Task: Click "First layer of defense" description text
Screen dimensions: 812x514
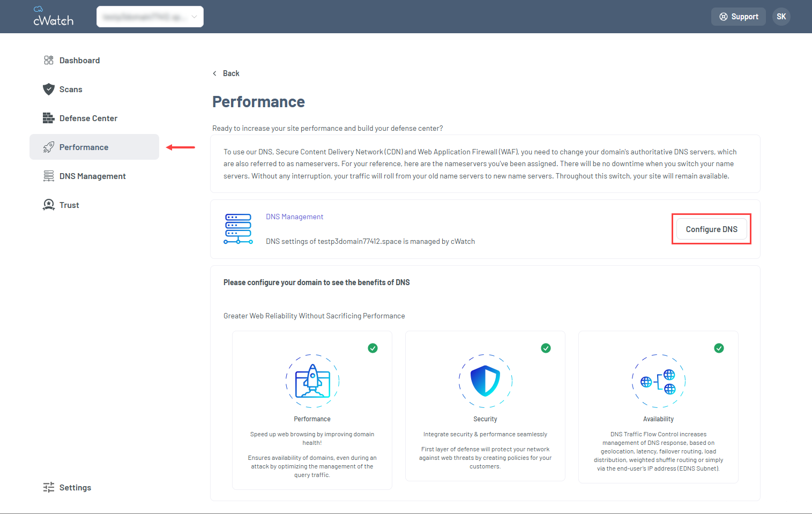Action: [486, 458]
